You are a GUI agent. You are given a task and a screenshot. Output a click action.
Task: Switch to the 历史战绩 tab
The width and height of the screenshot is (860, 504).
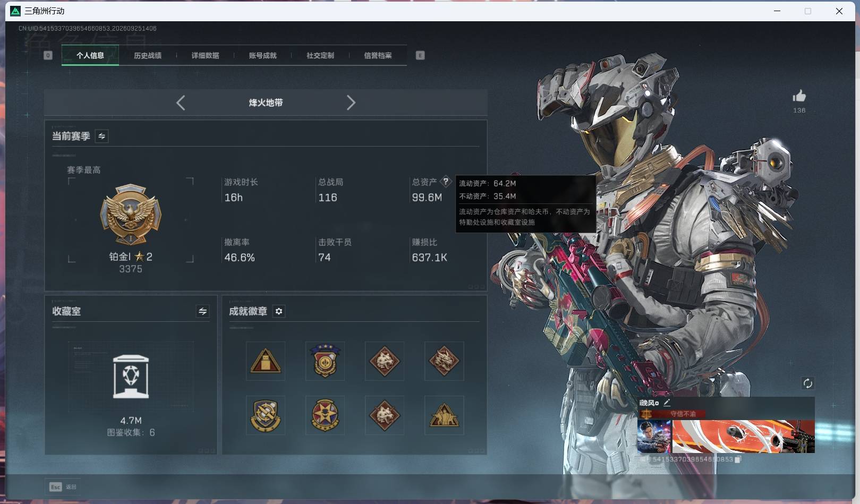(x=148, y=55)
